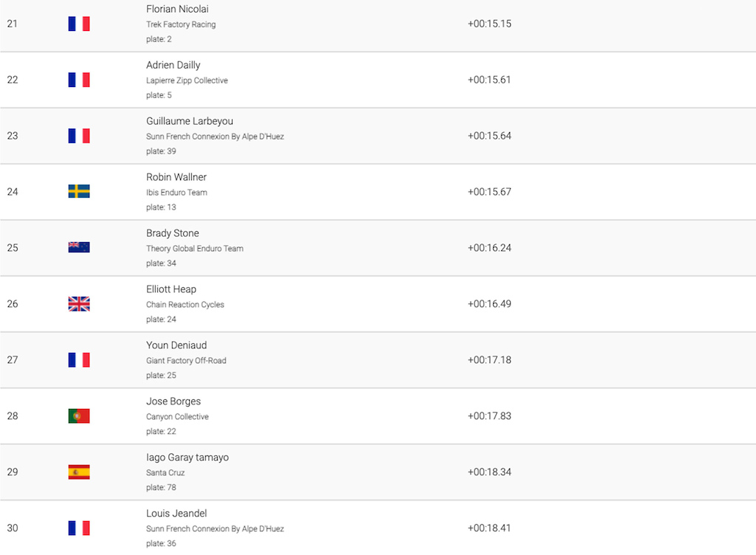Image resolution: width=756 pixels, height=555 pixels.
Task: Click the UK flag beside Elliott Heap
Action: point(79,303)
